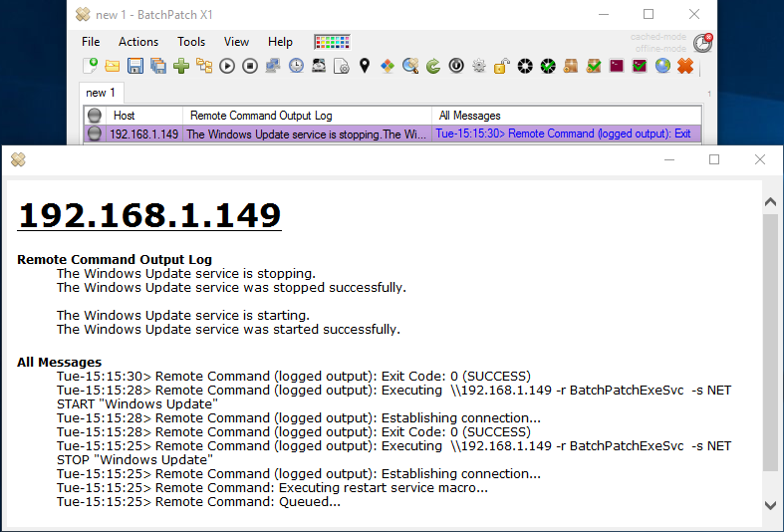Screen dimensions: 784x532
Task: Click the All Messages column header
Action: (567, 116)
